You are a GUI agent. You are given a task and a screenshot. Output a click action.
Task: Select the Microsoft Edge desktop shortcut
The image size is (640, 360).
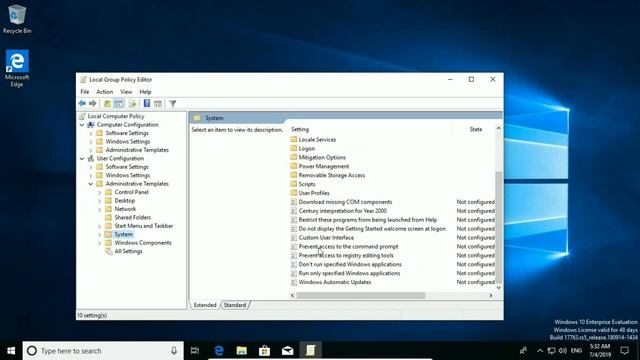(17, 68)
